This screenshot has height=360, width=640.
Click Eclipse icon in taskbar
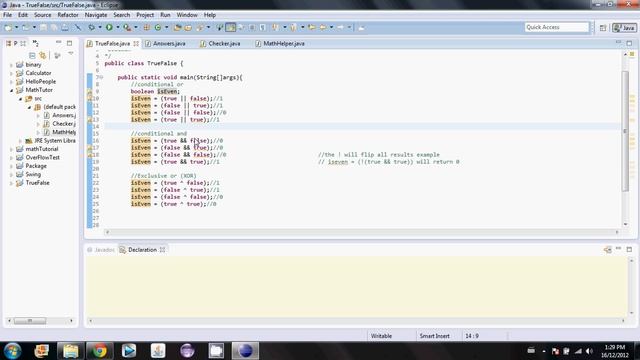click(245, 351)
